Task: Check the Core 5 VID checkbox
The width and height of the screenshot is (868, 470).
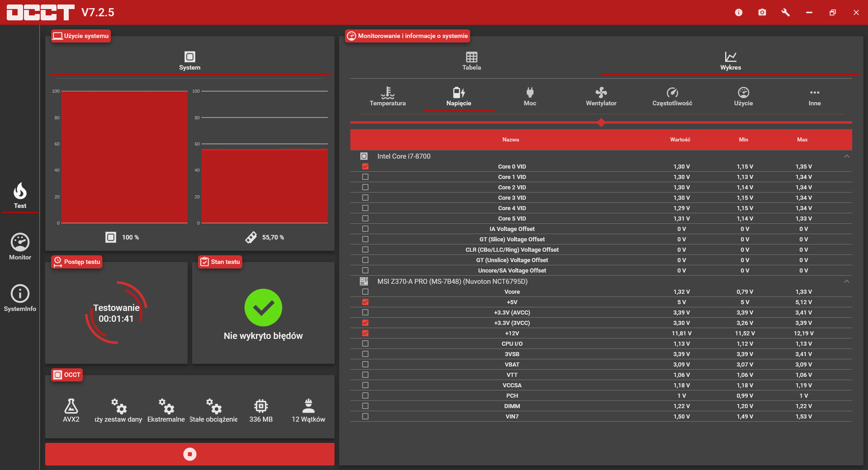Action: click(x=365, y=218)
